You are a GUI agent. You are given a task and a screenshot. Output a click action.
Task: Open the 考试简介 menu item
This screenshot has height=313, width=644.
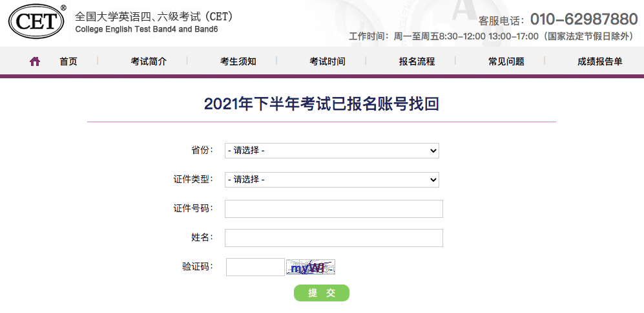click(x=149, y=61)
